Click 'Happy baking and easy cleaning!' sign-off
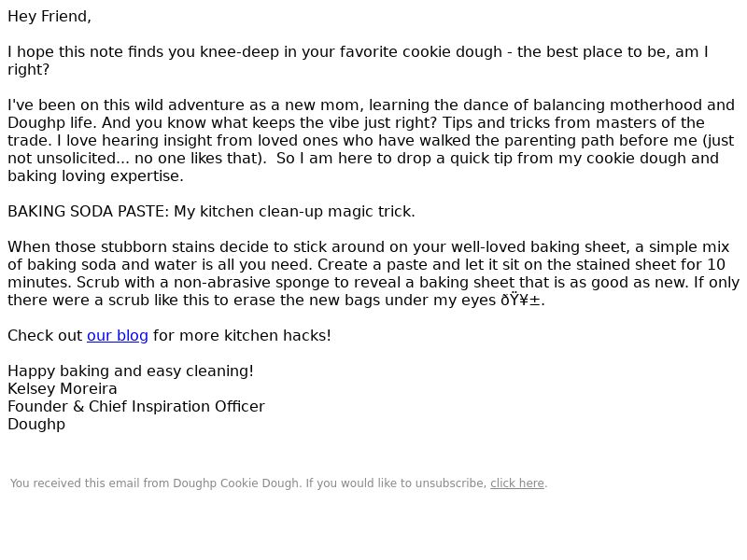The width and height of the screenshot is (747, 560). (x=131, y=371)
